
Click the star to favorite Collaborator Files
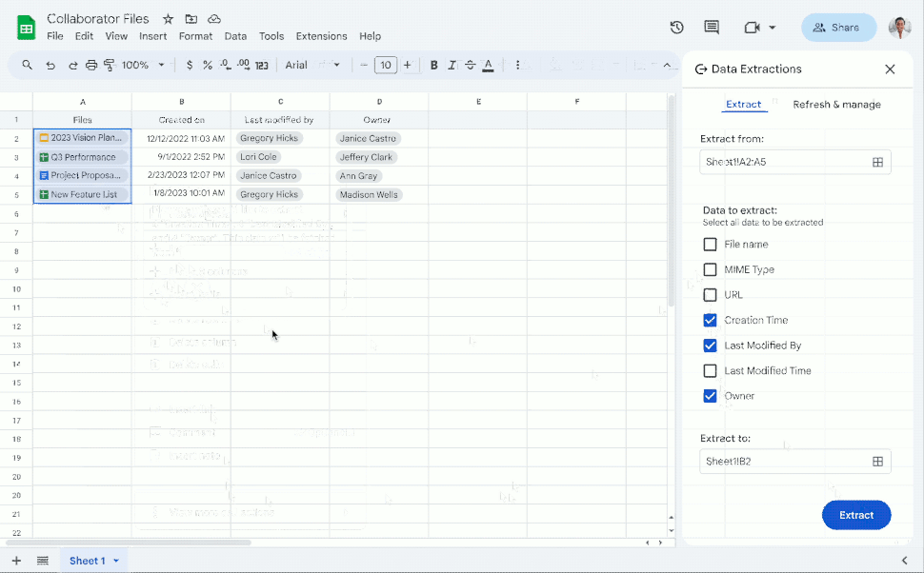pyautogui.click(x=166, y=18)
